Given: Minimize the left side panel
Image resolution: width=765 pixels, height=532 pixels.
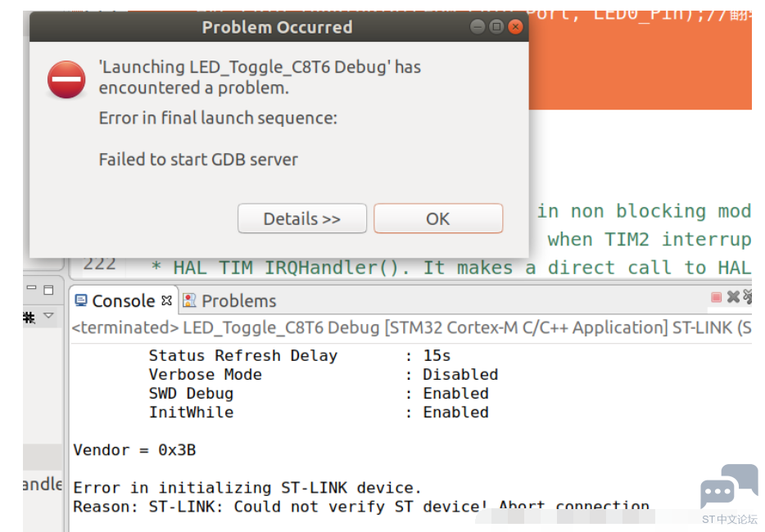Looking at the screenshot, I should pyautogui.click(x=32, y=288).
